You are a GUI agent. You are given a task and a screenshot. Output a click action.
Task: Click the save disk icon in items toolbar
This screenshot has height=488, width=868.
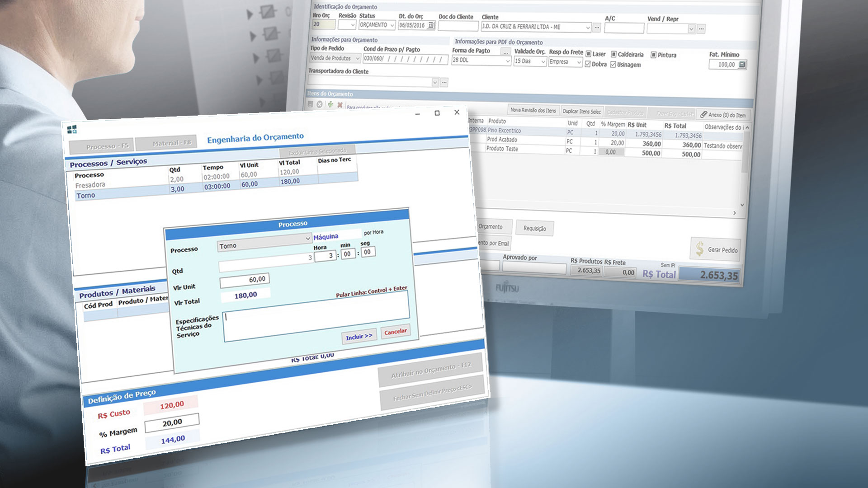(310, 104)
